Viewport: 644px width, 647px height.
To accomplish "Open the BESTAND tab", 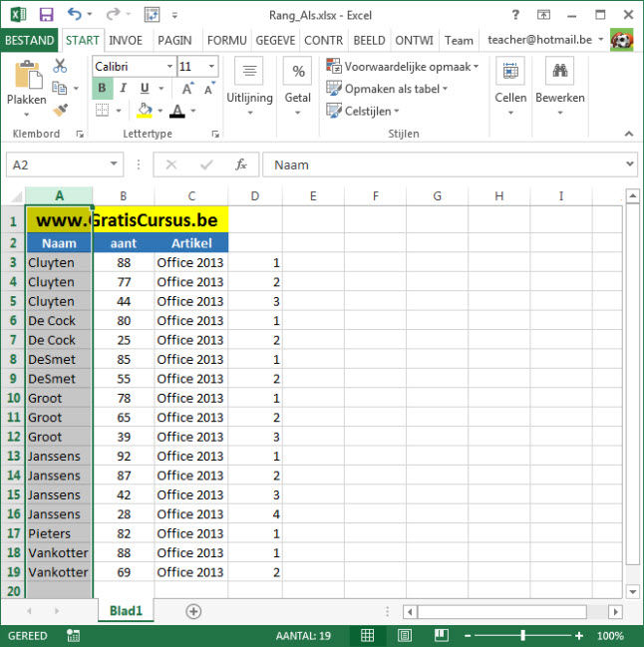I will (29, 40).
